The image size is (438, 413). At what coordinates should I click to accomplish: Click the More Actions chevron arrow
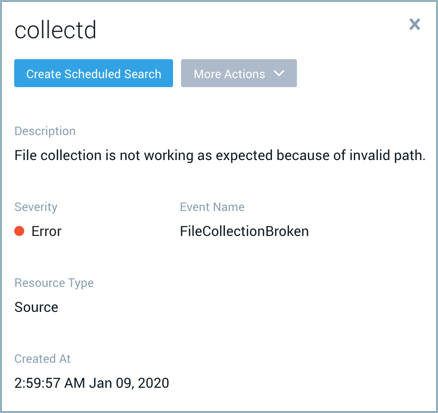pyautogui.click(x=279, y=73)
